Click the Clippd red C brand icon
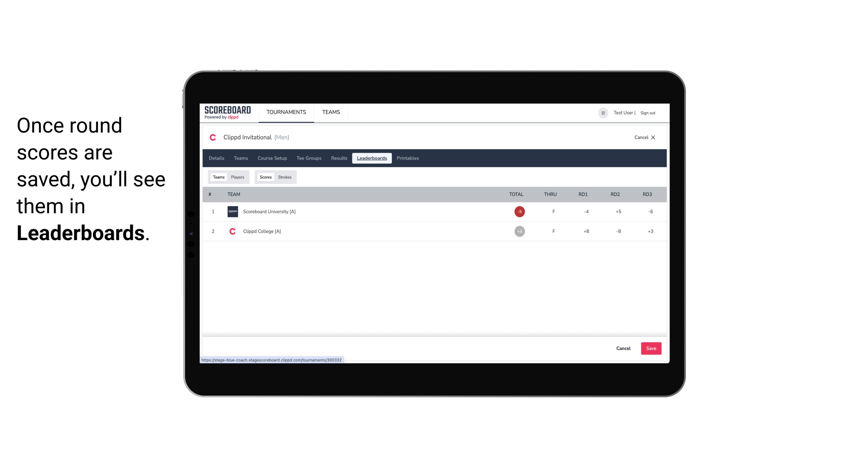The height and width of the screenshot is (467, 868). pyautogui.click(x=214, y=138)
